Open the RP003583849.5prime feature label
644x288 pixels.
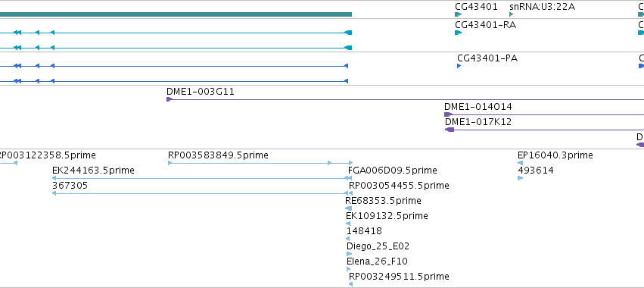[218, 155]
